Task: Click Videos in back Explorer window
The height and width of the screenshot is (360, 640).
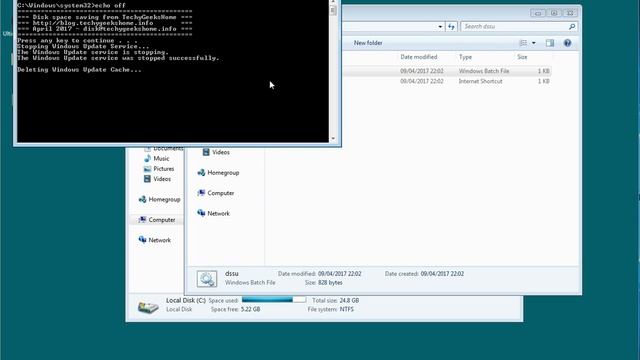Action: coord(162,179)
